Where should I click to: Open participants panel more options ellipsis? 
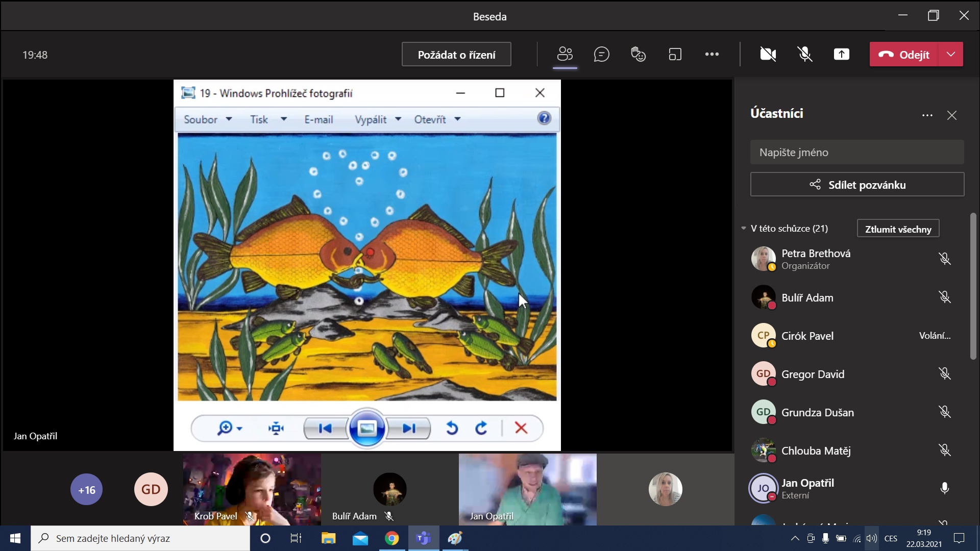[927, 115]
